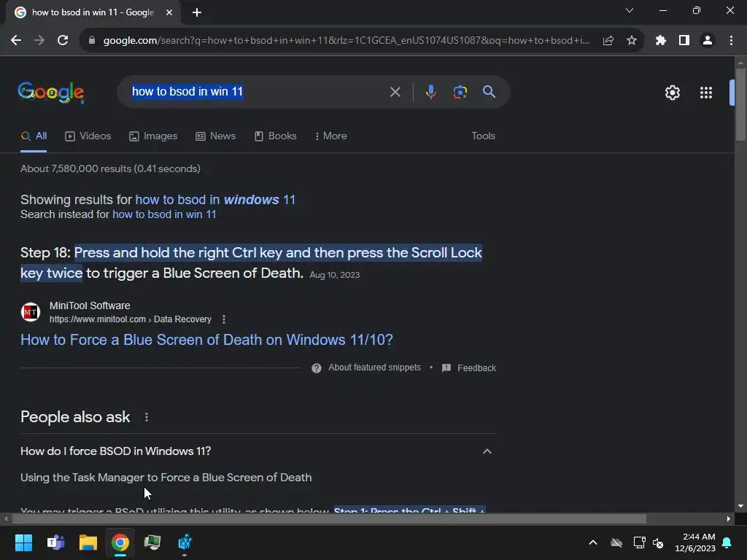Click the scroll-down arrow of the page scrollbar

pyautogui.click(x=740, y=506)
